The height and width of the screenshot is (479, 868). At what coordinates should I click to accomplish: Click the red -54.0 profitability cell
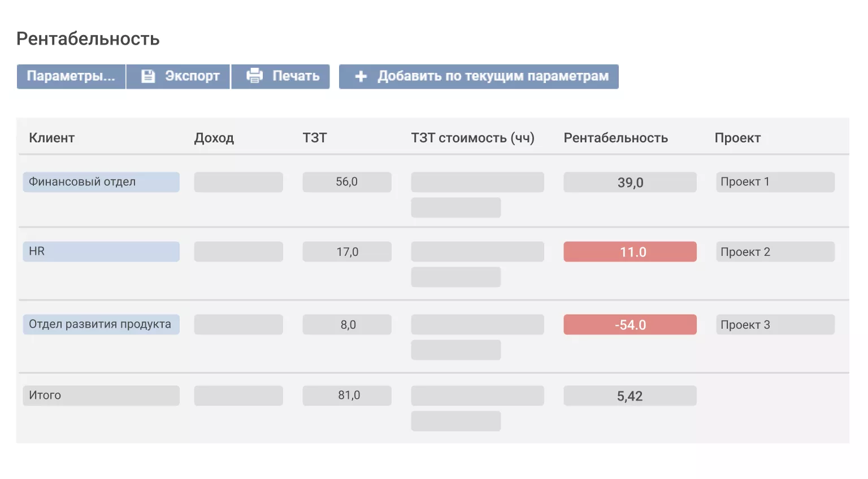[630, 325]
